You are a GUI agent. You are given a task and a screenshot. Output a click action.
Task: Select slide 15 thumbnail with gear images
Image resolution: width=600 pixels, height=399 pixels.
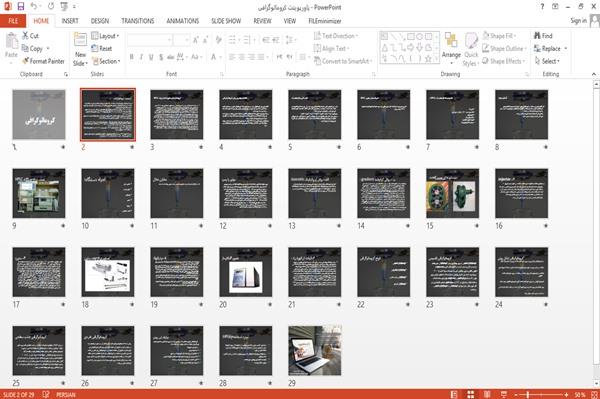(x=452, y=193)
